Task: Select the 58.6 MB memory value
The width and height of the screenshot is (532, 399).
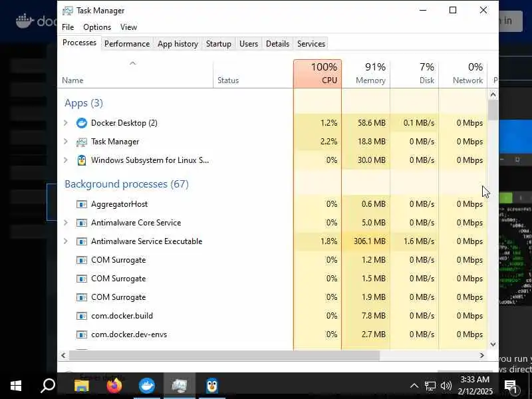Action: click(x=372, y=123)
